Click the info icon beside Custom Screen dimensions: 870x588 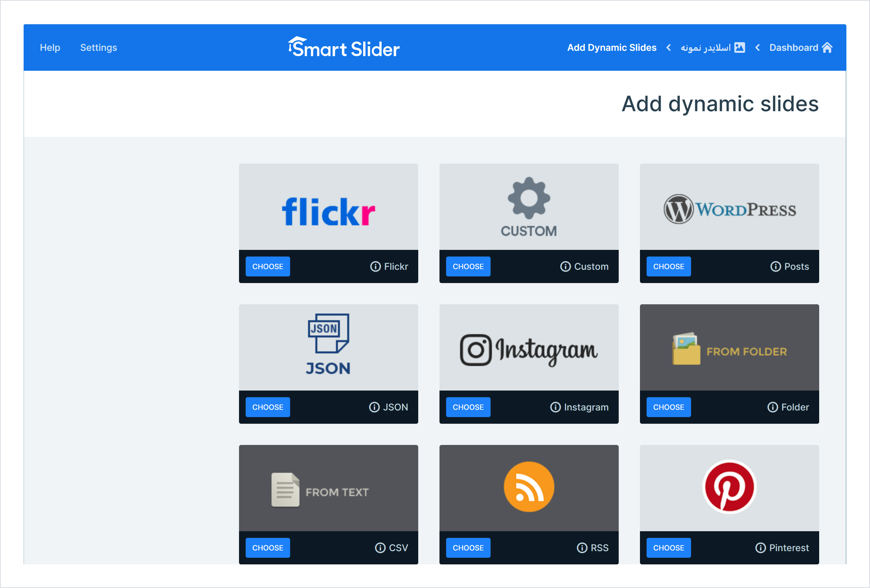[565, 266]
